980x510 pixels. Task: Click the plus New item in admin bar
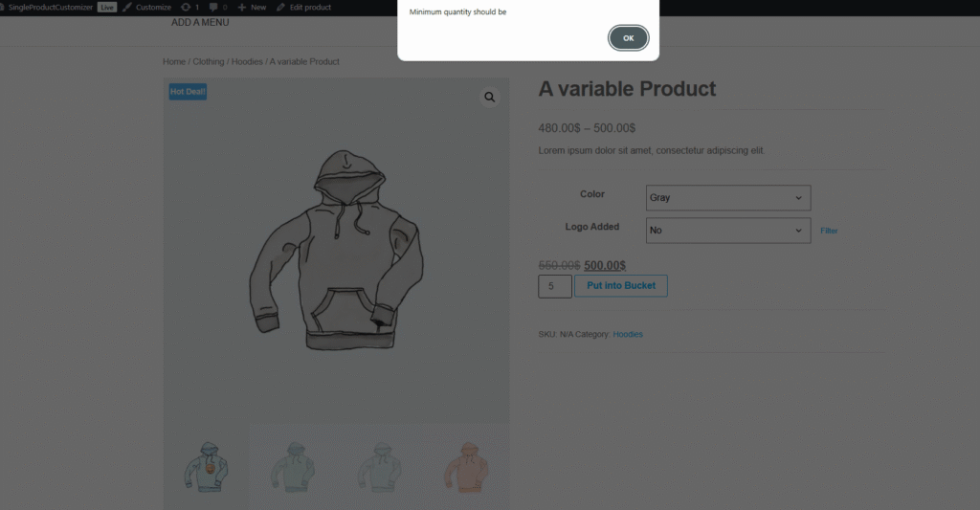253,7
